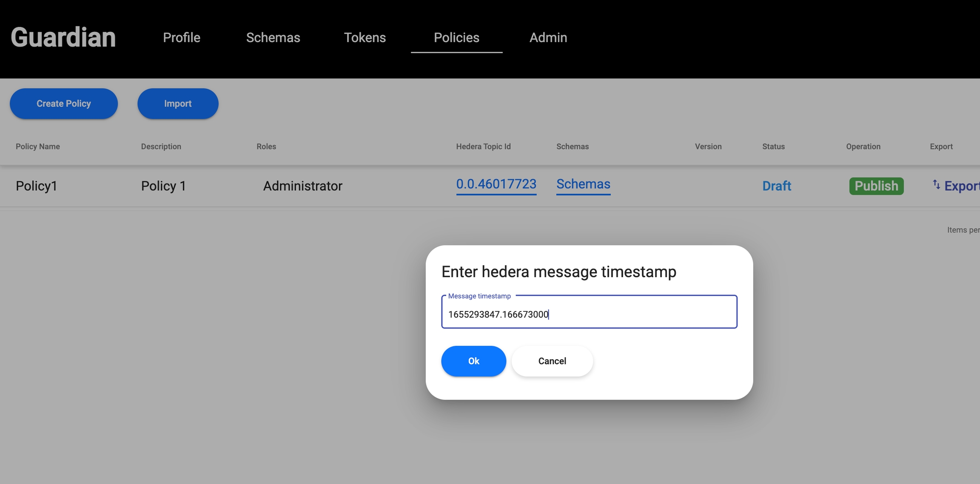Open the Profile tab

coord(181,37)
